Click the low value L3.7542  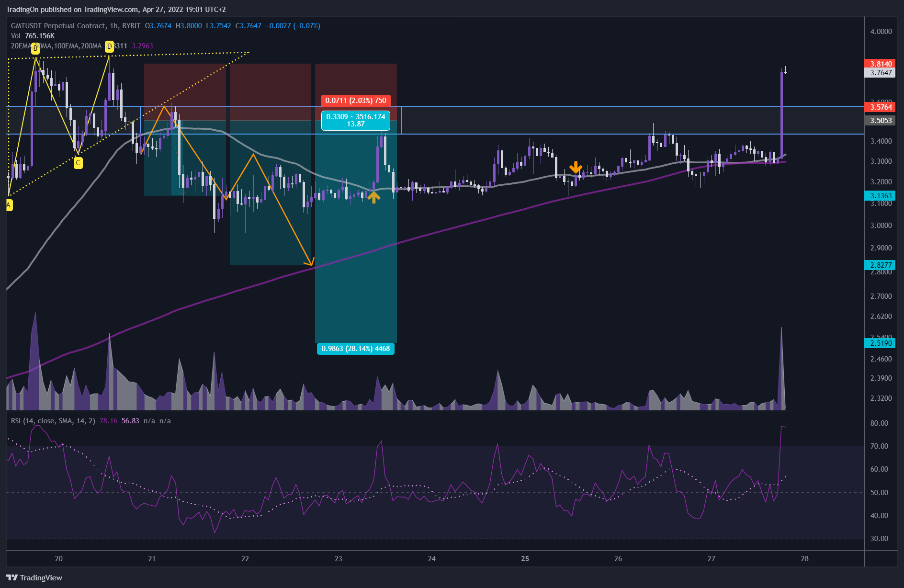point(218,26)
